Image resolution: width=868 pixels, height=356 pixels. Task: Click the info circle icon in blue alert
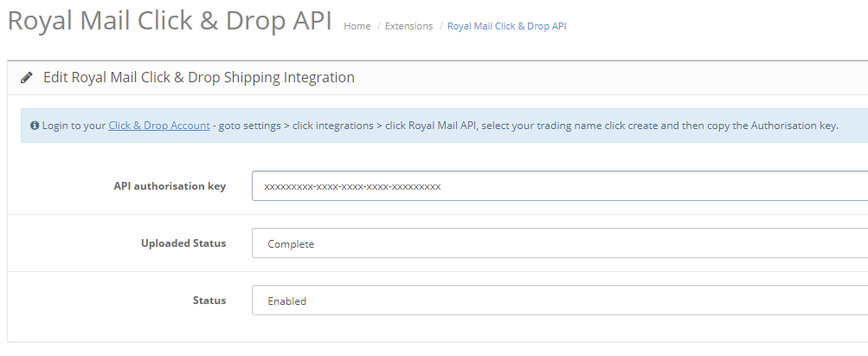[35, 126]
